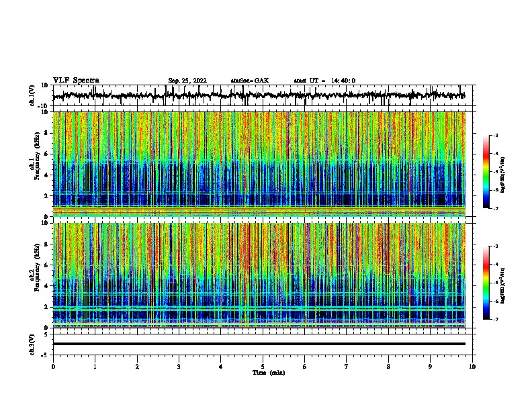This screenshot has width=532, height=411.
Task: Click the "ch.1(V)" waveform axis label
Action: tap(32, 95)
